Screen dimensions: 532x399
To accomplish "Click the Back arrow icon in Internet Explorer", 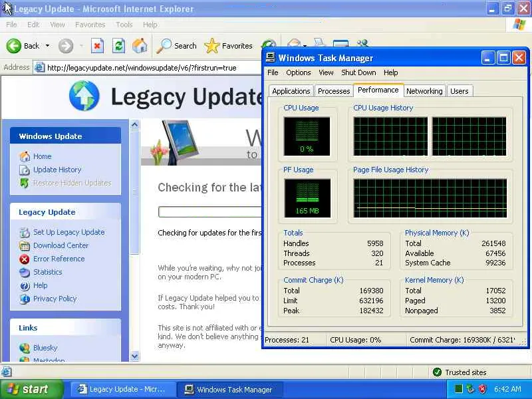I will coord(13,46).
